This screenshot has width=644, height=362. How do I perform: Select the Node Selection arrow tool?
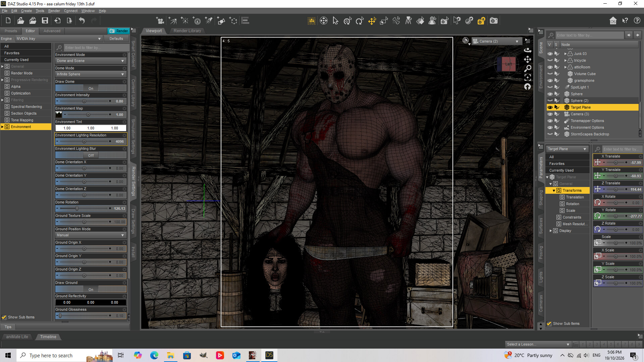[335, 21]
